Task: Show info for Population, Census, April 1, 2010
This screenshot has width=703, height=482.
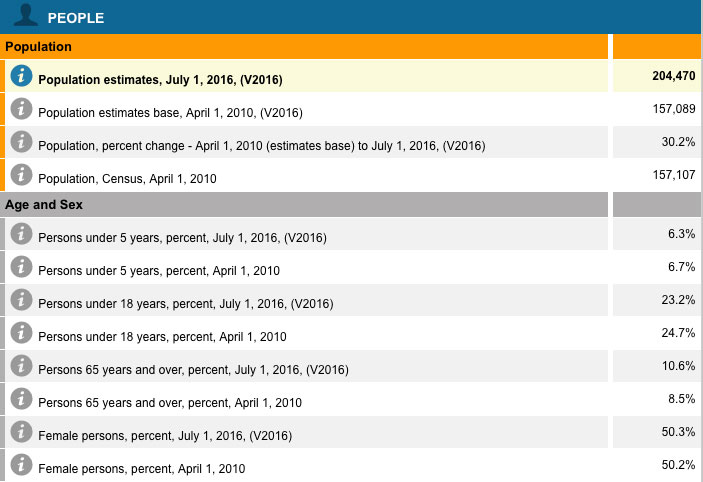Action: point(21,176)
